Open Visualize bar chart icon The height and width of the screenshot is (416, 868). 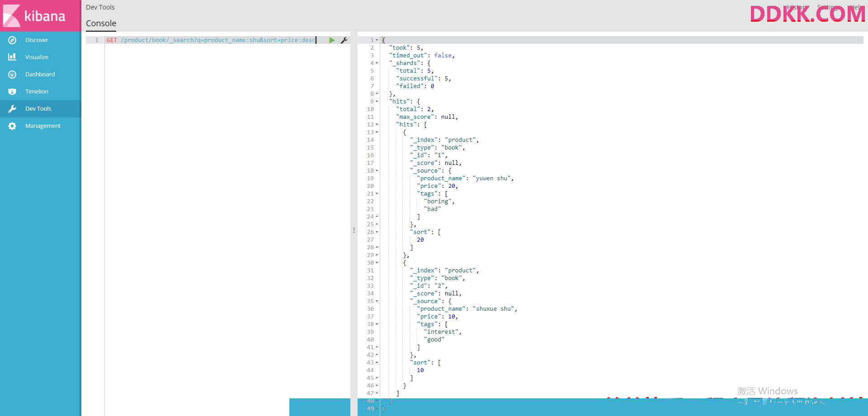[x=12, y=57]
